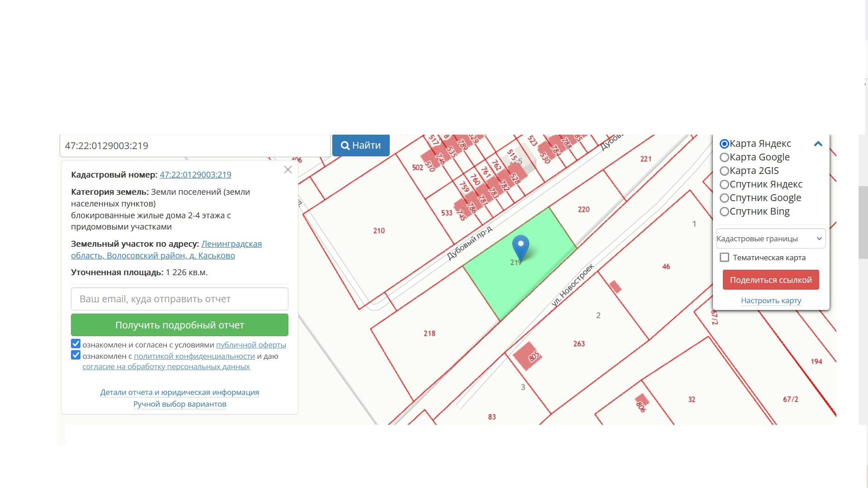Uncheck the политикой конфиденциальности consent checkbox
Image resolution: width=868 pixels, height=488 pixels.
76,355
